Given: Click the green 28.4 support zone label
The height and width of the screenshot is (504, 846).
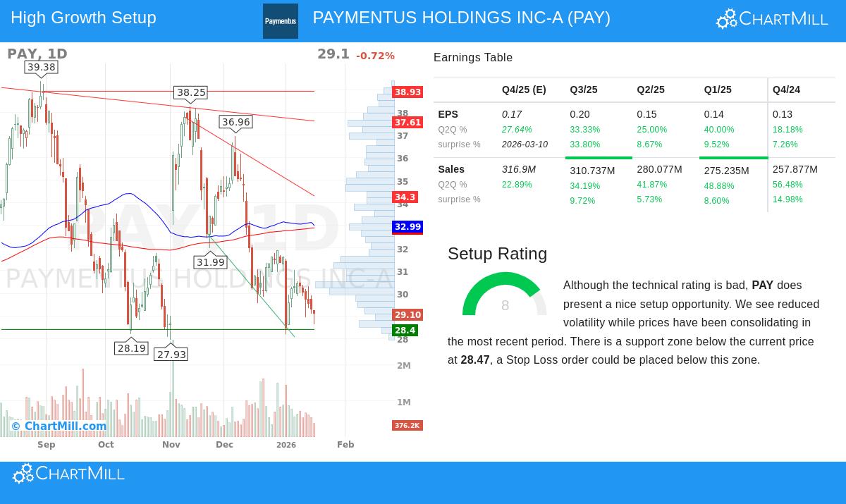Looking at the screenshot, I should tap(405, 330).
